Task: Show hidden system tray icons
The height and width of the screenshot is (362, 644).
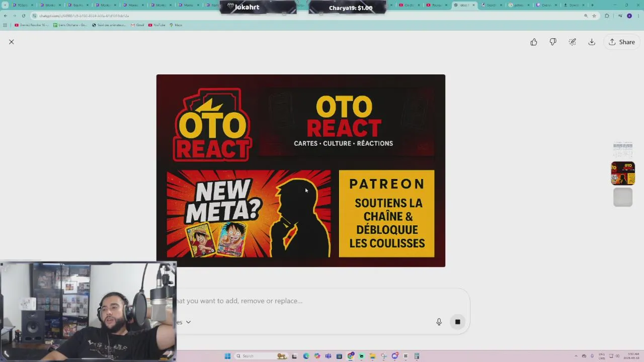Action: point(577,356)
